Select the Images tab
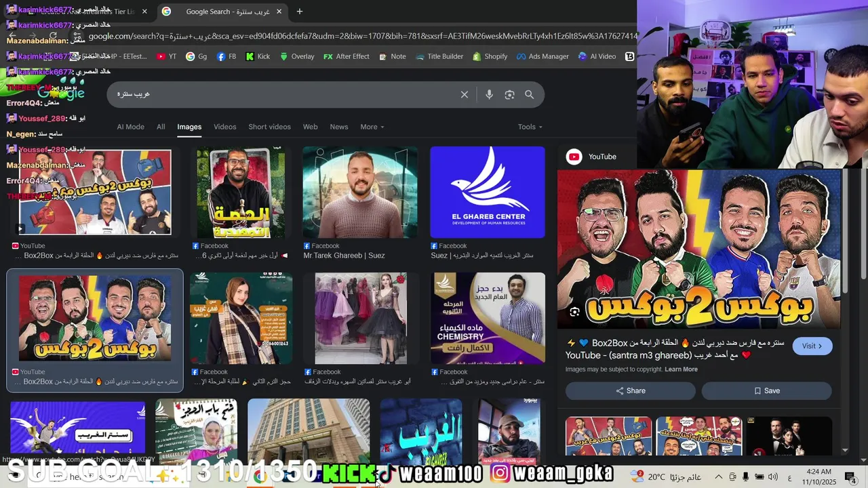The height and width of the screenshot is (488, 868). point(189,127)
